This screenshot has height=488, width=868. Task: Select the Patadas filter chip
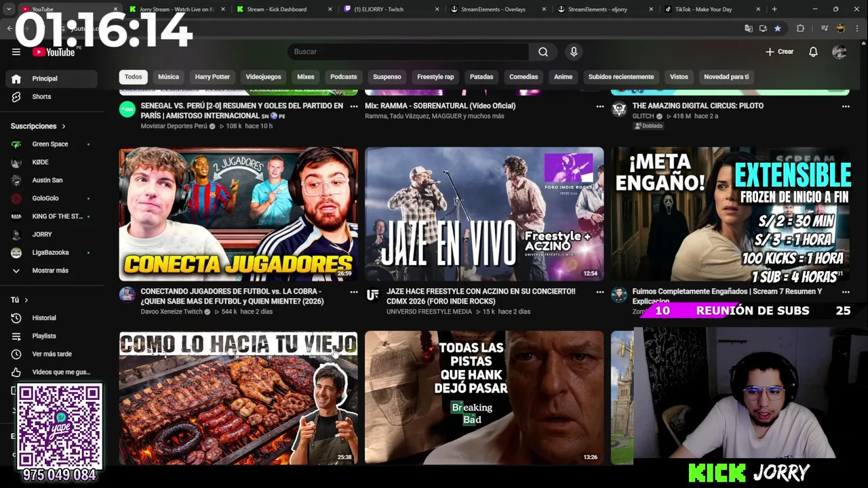pos(481,77)
